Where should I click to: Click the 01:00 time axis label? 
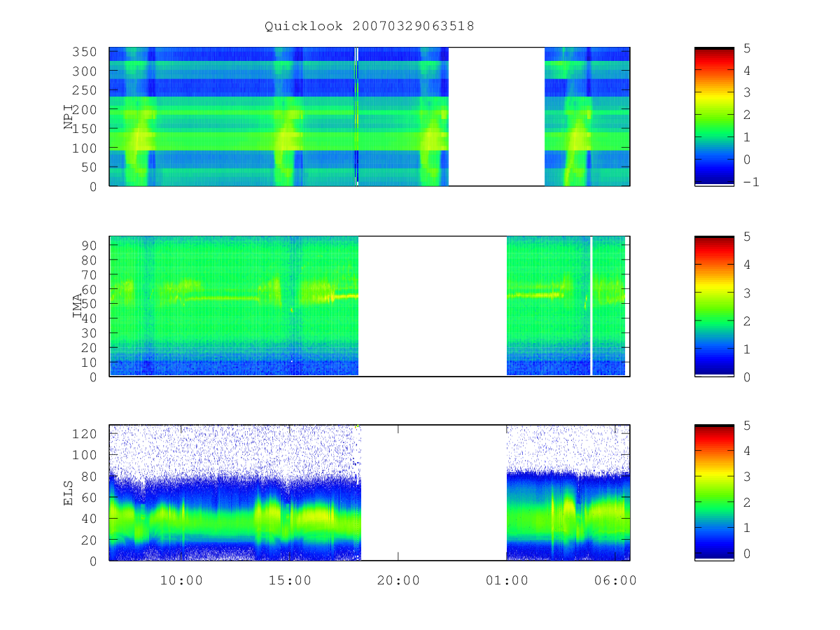pyautogui.click(x=507, y=581)
